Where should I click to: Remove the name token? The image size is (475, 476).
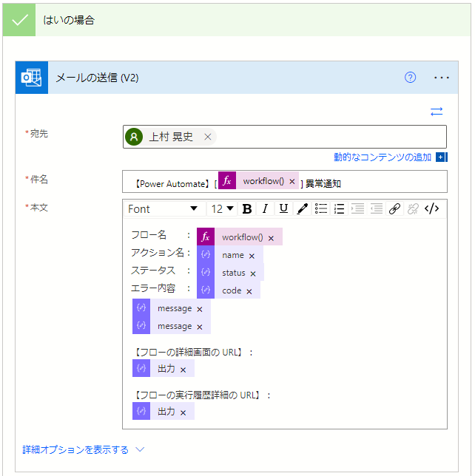pos(252,256)
